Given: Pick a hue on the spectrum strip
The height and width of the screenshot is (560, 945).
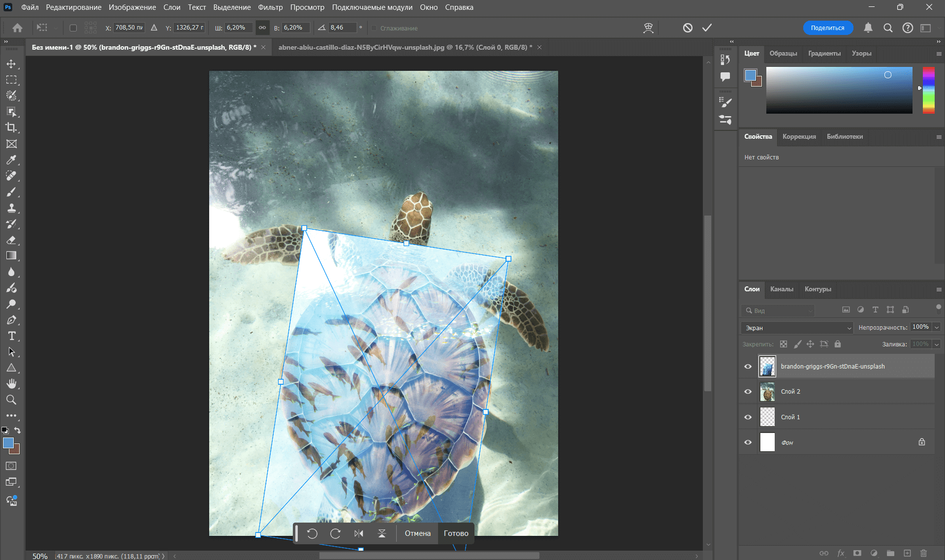Looking at the screenshot, I should [929, 90].
